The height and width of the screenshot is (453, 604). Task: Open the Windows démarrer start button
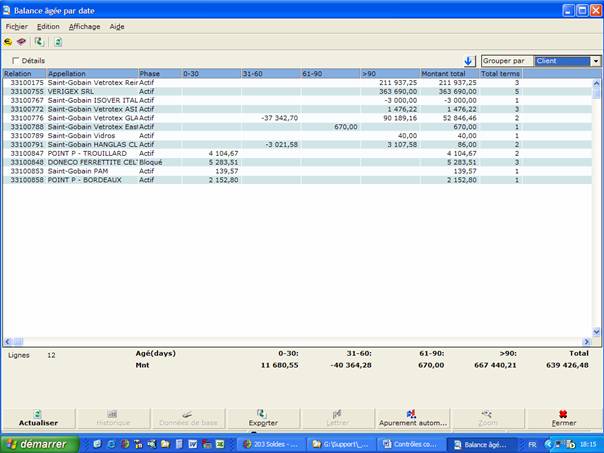39,444
